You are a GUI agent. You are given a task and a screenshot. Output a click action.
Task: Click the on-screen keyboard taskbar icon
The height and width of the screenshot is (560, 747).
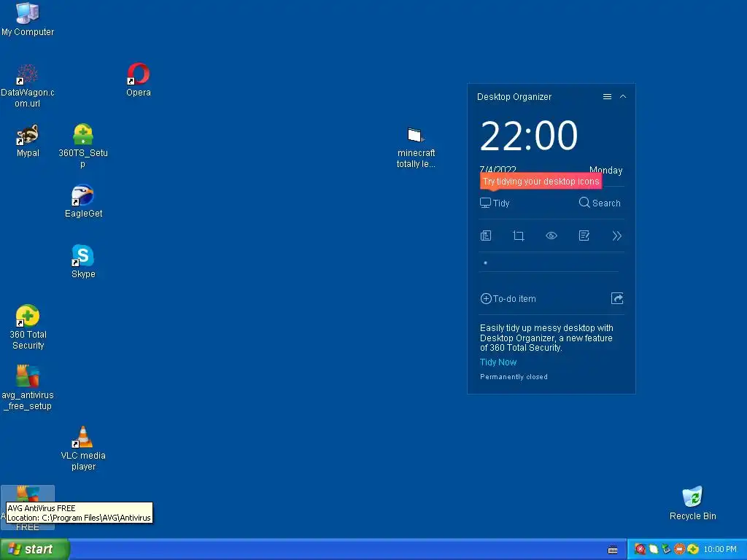point(613,550)
